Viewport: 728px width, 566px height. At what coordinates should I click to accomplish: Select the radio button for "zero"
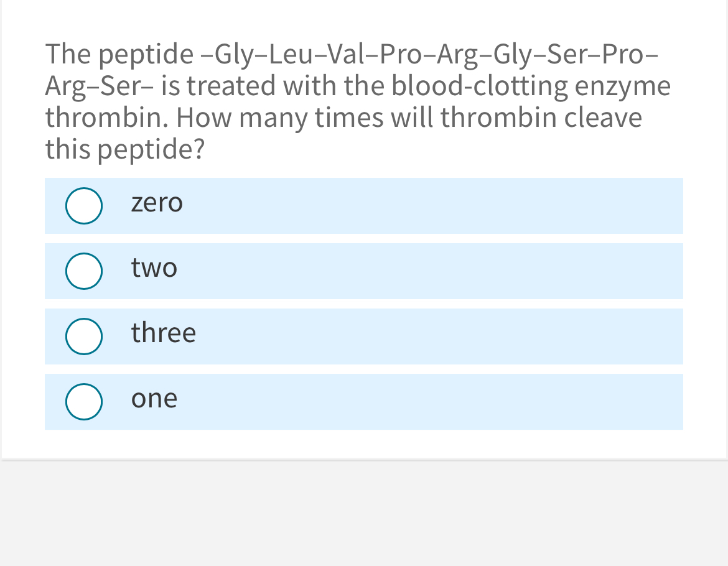(84, 206)
